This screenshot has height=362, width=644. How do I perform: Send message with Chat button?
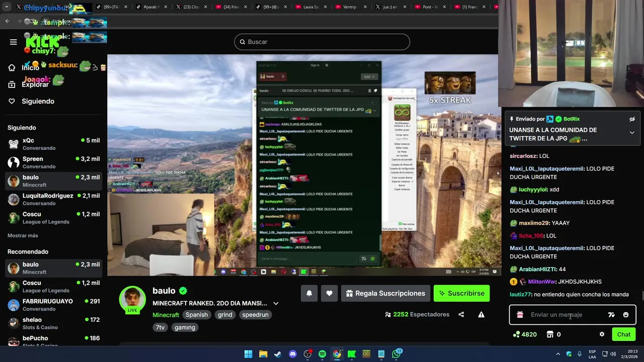(x=623, y=334)
